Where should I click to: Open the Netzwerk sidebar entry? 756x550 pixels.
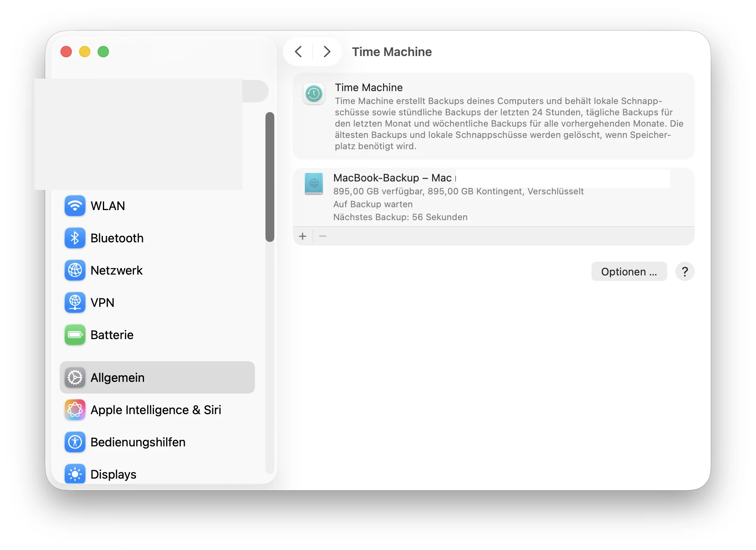tap(157, 270)
